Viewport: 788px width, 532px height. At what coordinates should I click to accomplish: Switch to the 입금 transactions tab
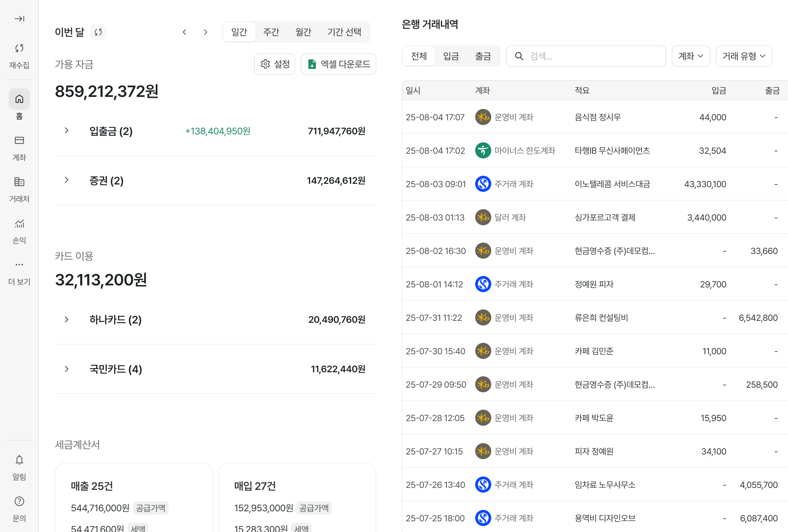[x=450, y=56]
